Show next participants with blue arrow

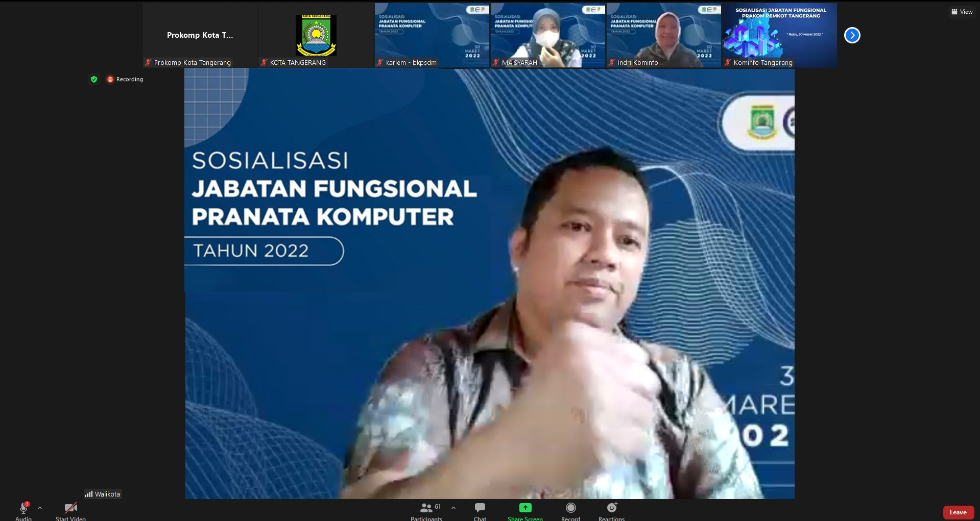(x=852, y=35)
